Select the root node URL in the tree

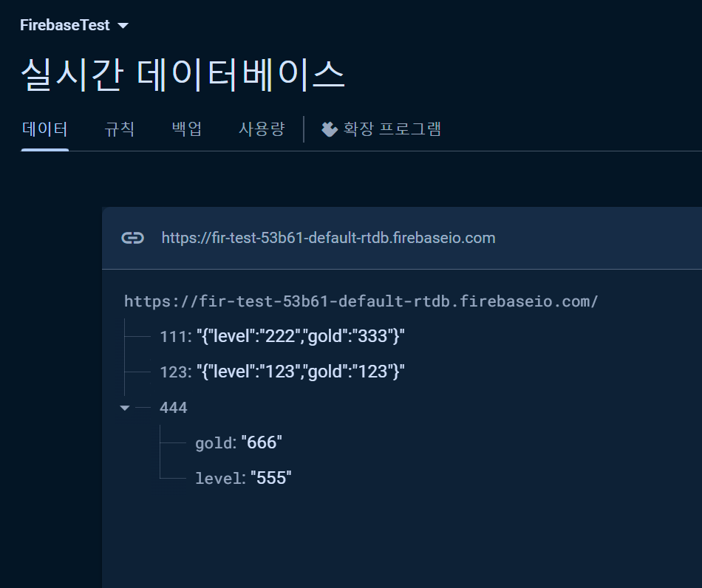(361, 301)
